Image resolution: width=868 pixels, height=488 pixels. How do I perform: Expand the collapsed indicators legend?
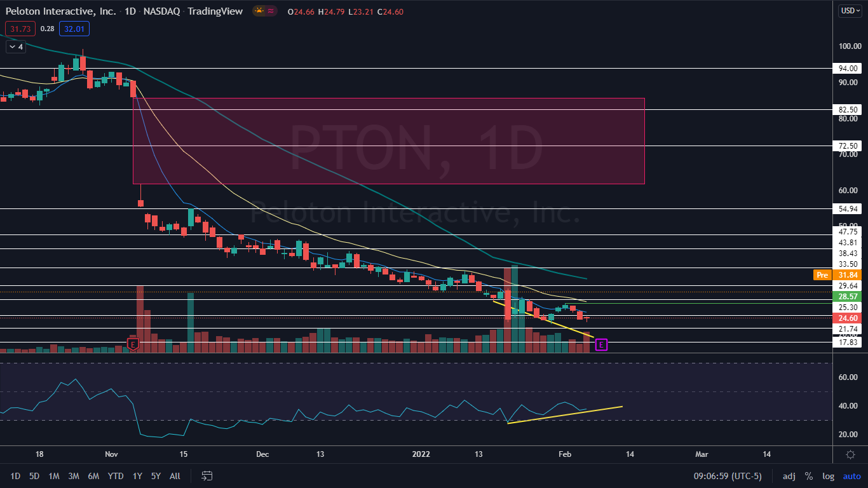[x=16, y=46]
